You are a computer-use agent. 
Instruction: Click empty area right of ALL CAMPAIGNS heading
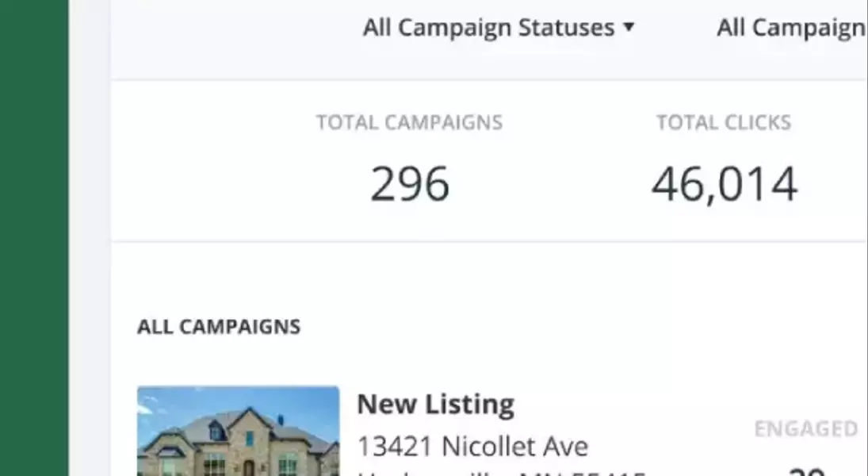click(555, 327)
